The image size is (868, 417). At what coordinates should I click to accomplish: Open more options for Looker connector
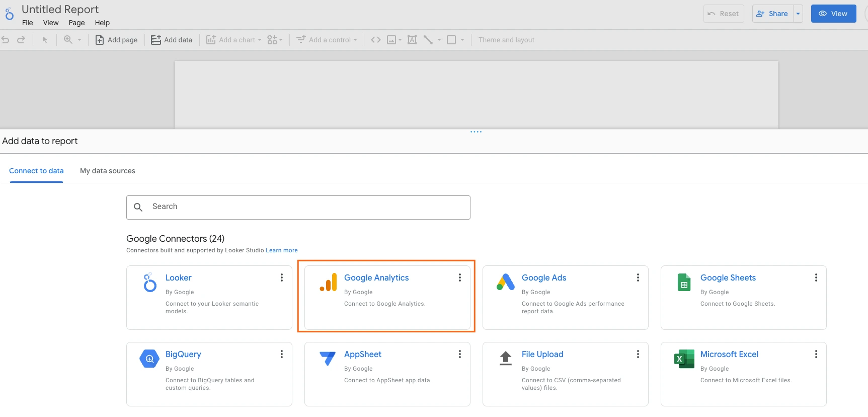[x=282, y=277]
